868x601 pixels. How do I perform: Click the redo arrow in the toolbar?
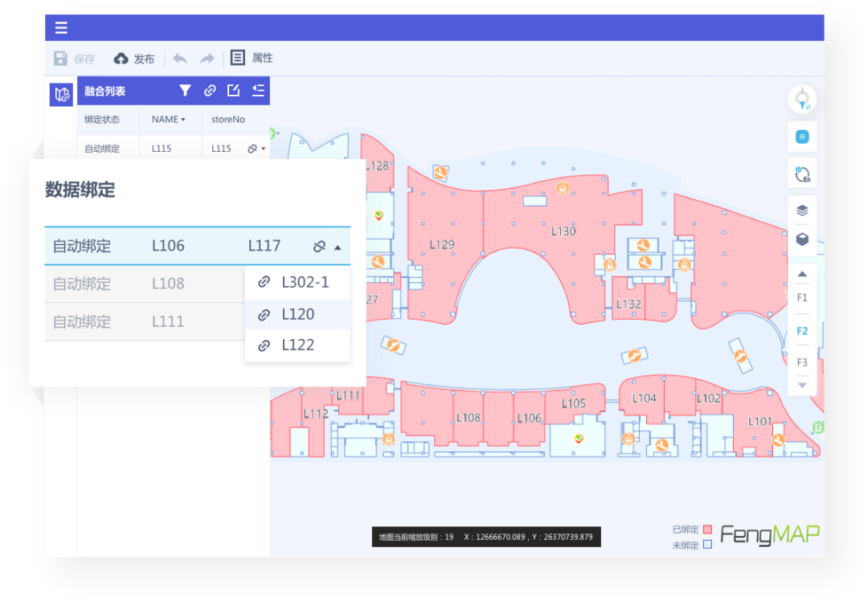[x=207, y=59]
